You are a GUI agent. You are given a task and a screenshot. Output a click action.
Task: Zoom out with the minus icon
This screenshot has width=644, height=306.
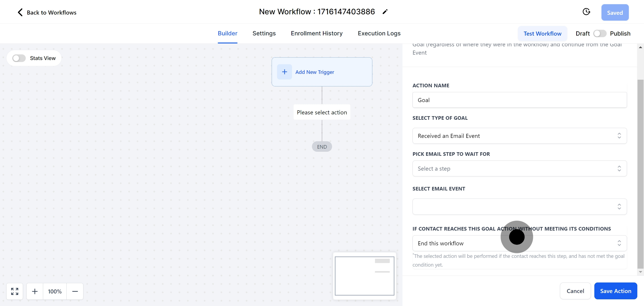pyautogui.click(x=75, y=291)
